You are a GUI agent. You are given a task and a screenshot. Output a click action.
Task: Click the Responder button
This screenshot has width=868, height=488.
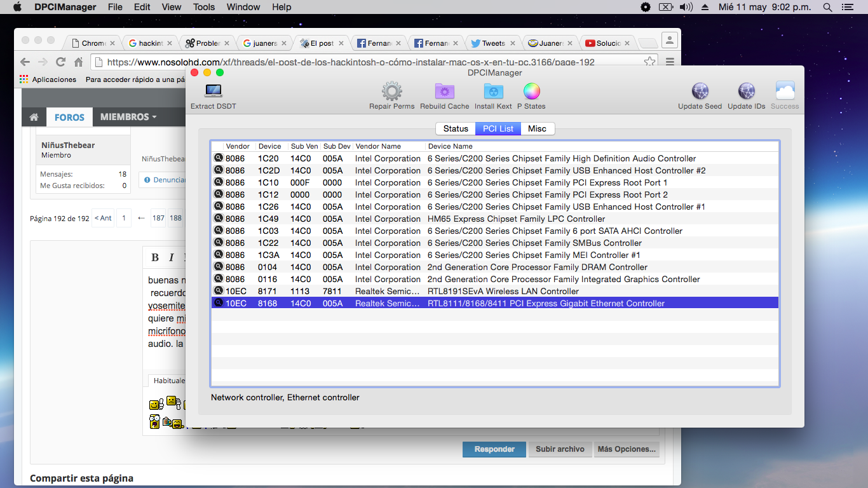pyautogui.click(x=494, y=449)
